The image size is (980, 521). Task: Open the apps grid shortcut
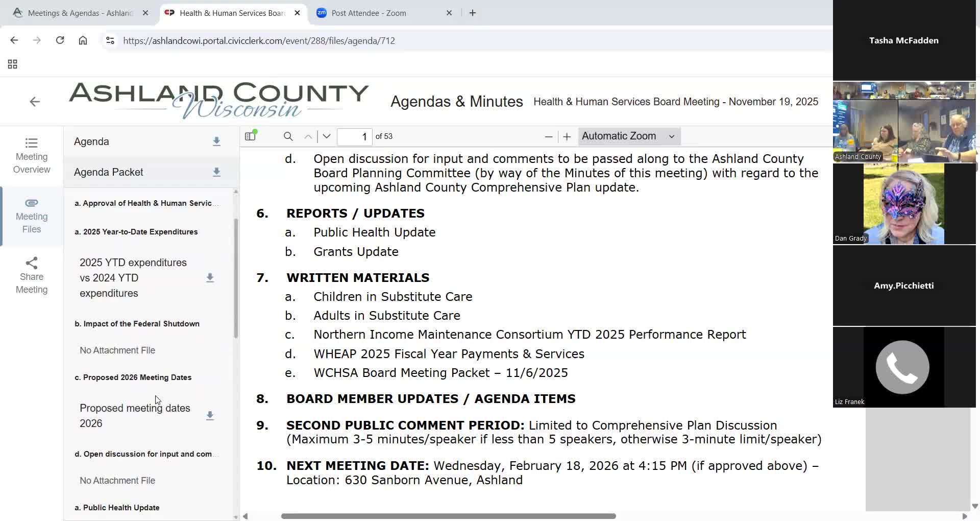point(13,64)
